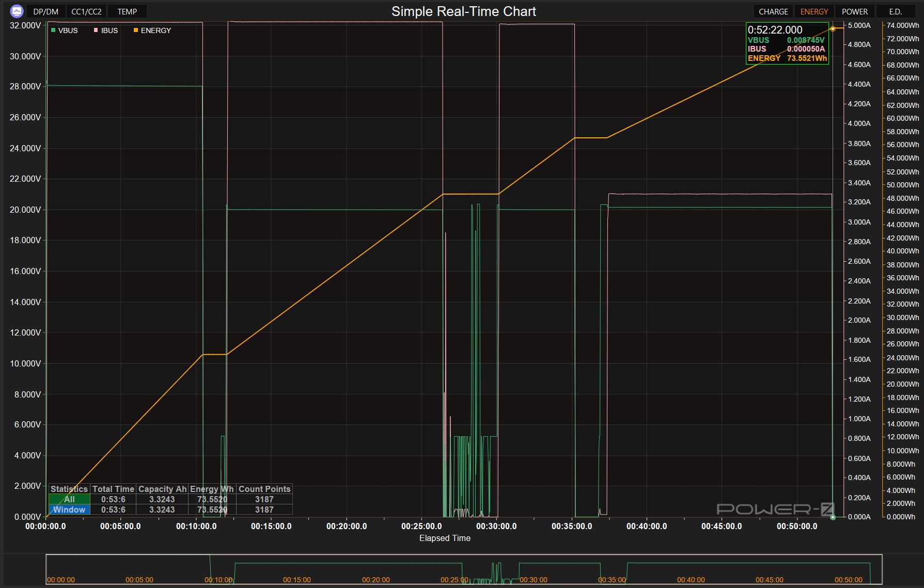
Task: Toggle the ENERGY series legend label
Action: (155, 30)
